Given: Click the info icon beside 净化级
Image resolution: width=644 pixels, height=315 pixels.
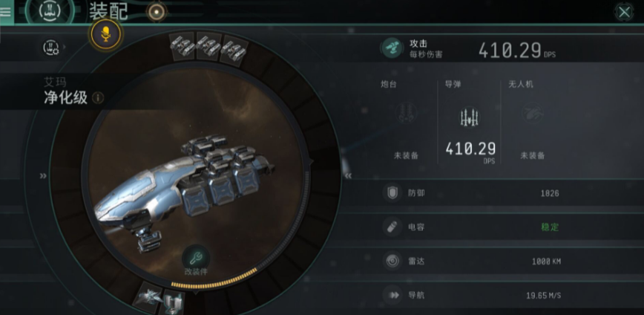Looking at the screenshot, I should click(x=98, y=98).
